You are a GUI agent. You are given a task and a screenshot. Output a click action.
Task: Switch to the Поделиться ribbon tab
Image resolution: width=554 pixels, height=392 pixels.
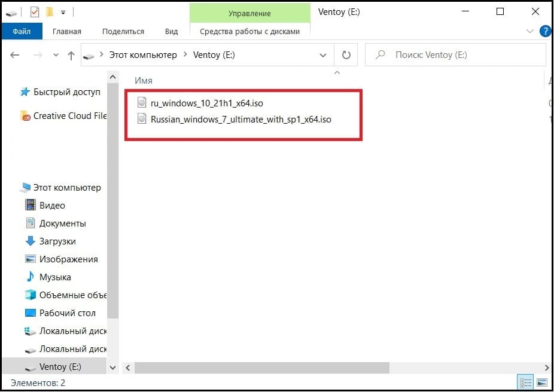123,32
